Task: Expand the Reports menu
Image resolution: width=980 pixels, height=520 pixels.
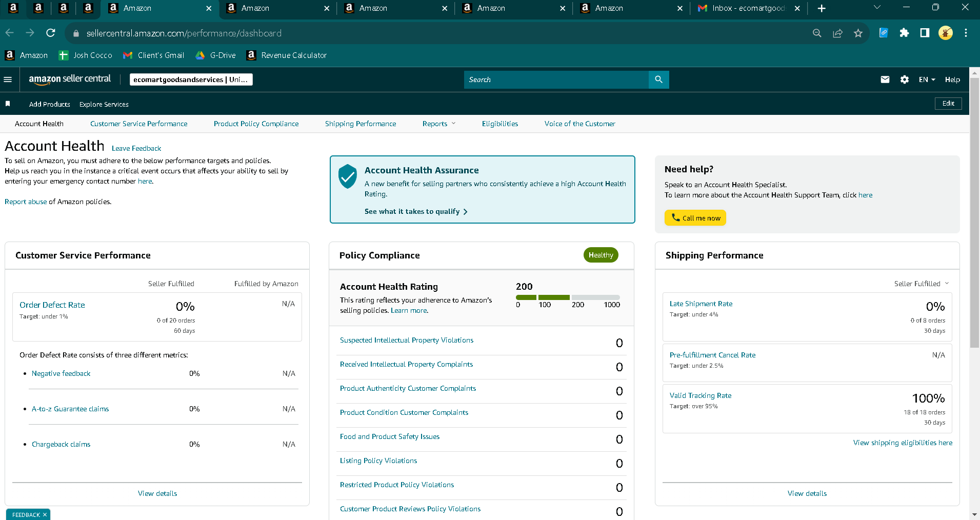Action: [x=439, y=124]
